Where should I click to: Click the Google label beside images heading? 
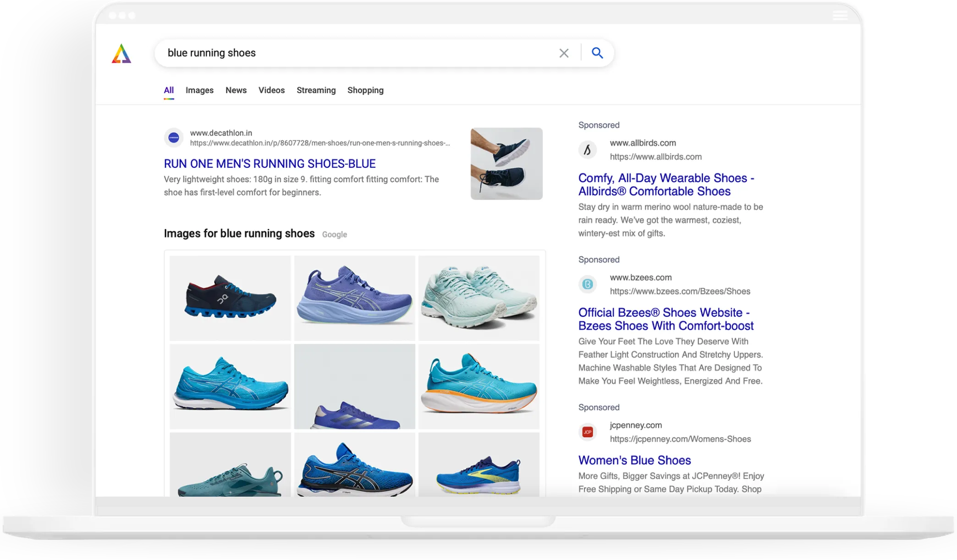(334, 235)
